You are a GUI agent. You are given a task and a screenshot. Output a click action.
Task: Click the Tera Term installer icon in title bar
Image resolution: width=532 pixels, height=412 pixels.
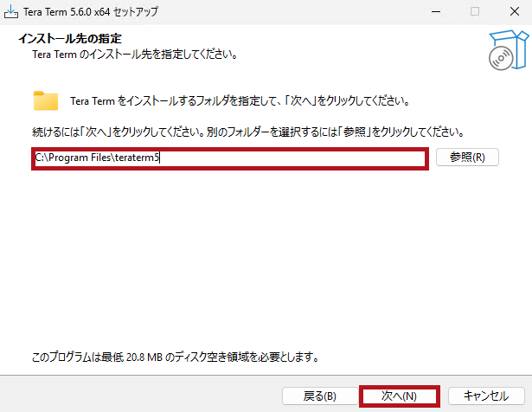coord(10,12)
